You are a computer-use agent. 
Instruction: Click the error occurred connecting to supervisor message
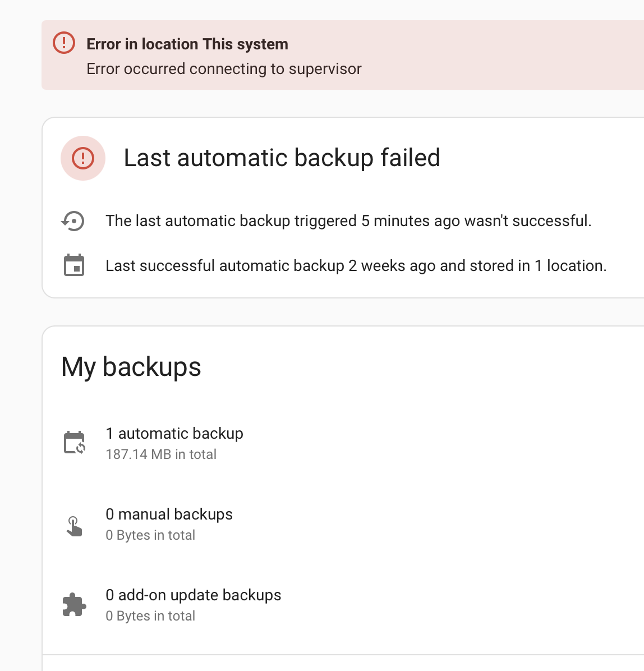coord(224,68)
